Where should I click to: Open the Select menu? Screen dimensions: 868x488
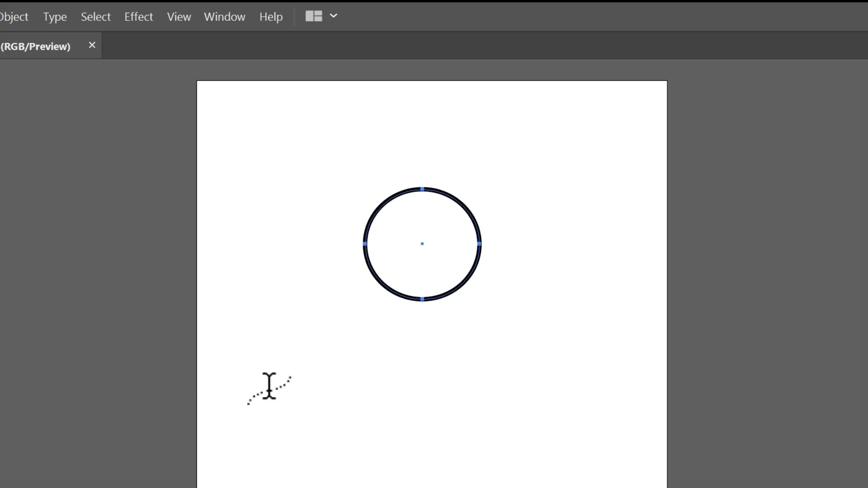(x=95, y=16)
